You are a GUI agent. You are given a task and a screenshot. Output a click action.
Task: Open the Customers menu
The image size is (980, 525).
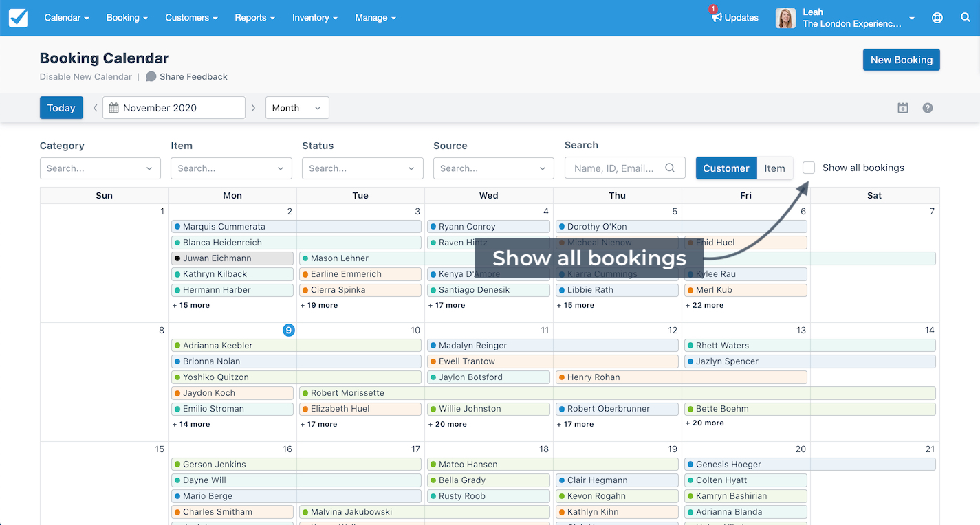192,18
